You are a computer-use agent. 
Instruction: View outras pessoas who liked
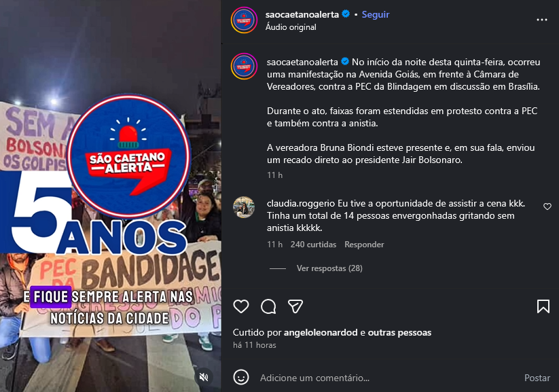pyautogui.click(x=399, y=332)
